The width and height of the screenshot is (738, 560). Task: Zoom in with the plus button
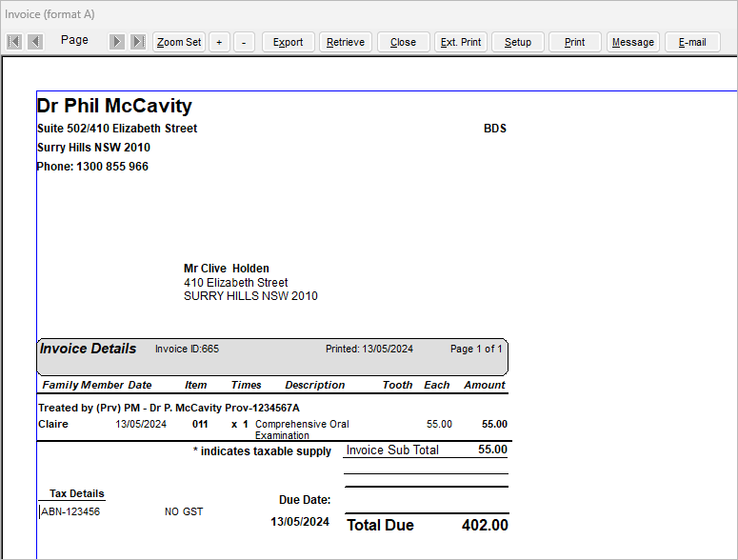pyautogui.click(x=219, y=42)
